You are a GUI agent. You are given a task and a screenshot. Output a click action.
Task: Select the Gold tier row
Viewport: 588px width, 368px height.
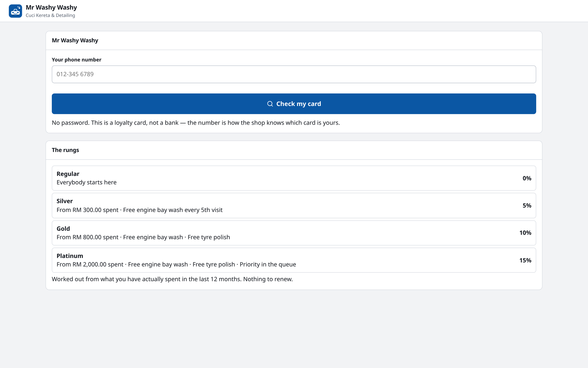click(294, 233)
